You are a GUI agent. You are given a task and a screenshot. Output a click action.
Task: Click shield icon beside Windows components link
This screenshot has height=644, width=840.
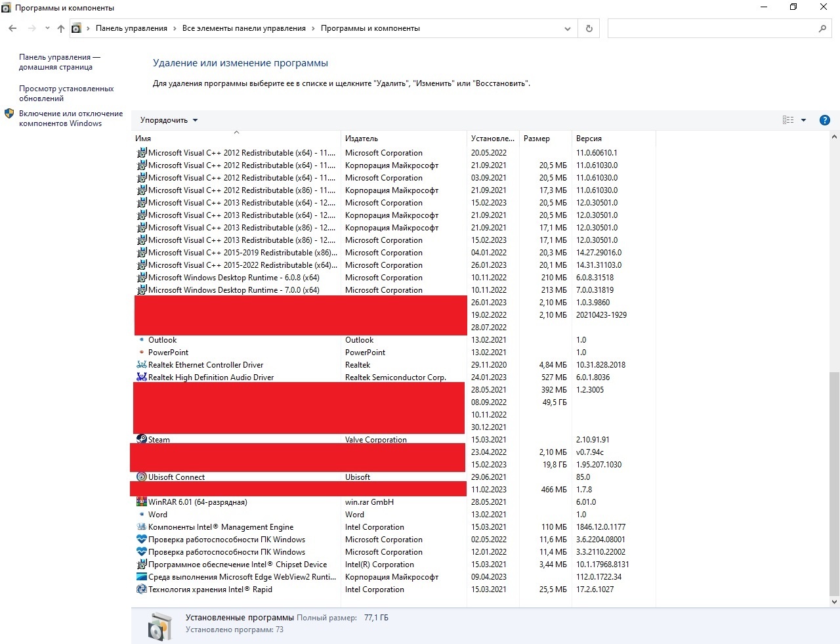pyautogui.click(x=9, y=114)
